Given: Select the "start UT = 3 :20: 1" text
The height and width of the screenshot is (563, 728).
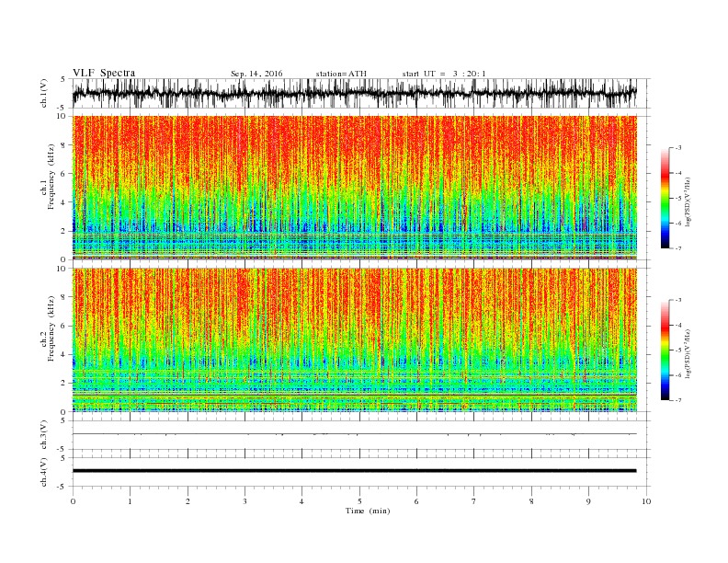Looking at the screenshot, I should point(444,74).
